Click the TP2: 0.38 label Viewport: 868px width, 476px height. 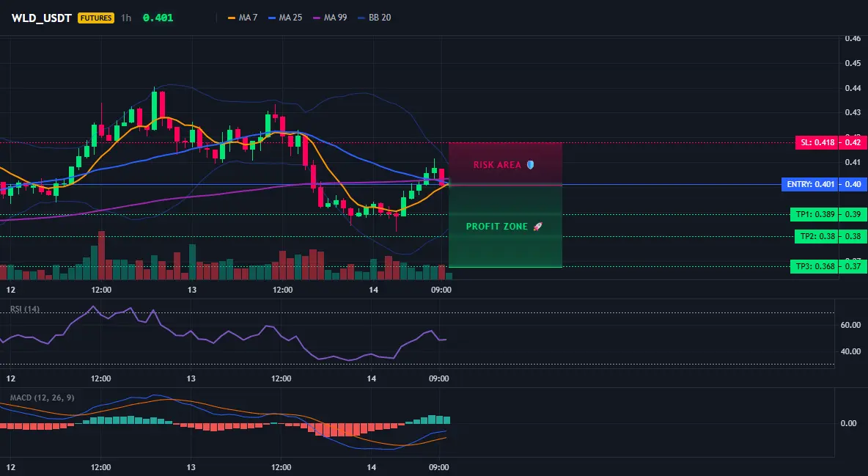click(x=817, y=237)
